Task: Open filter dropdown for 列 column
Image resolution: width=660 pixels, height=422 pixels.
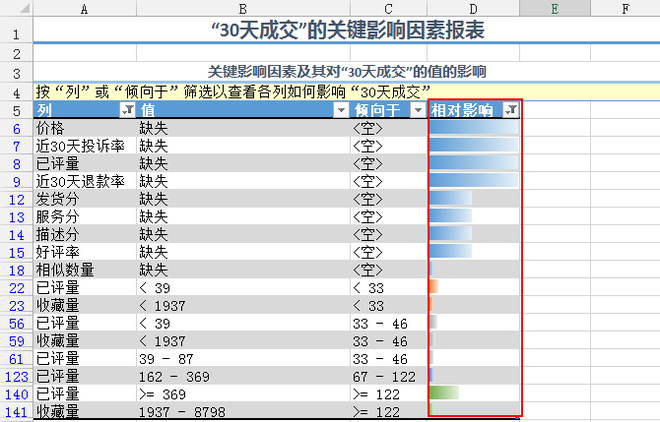Action: pos(128,110)
